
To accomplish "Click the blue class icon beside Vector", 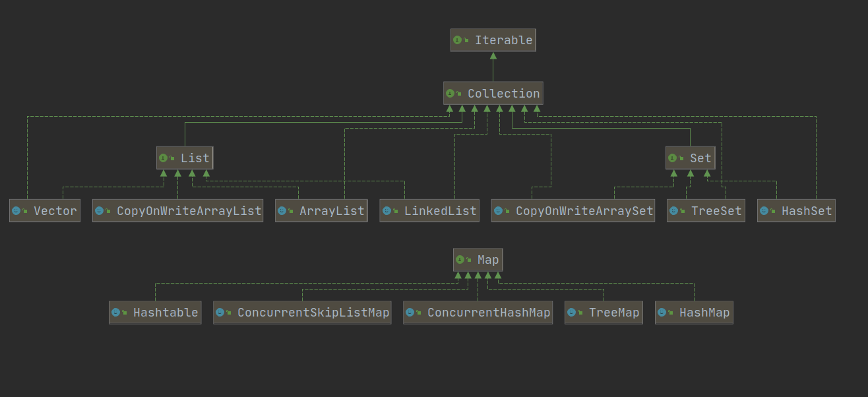I will [16, 211].
